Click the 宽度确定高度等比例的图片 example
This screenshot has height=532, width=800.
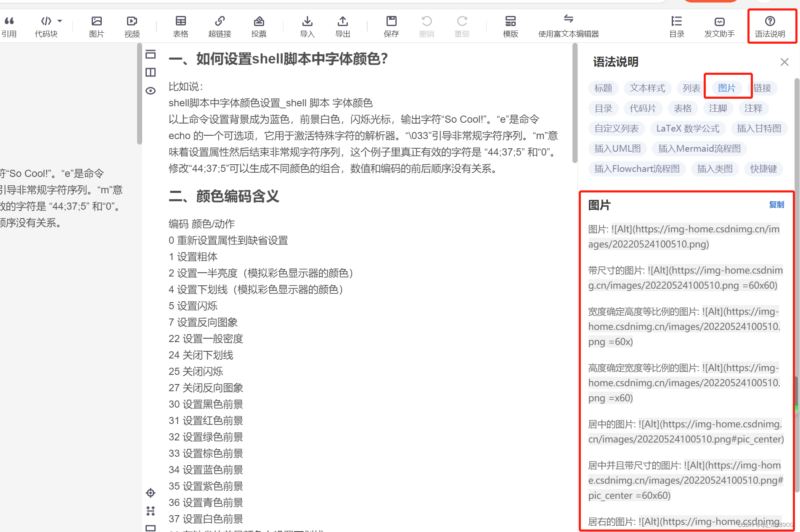point(684,327)
